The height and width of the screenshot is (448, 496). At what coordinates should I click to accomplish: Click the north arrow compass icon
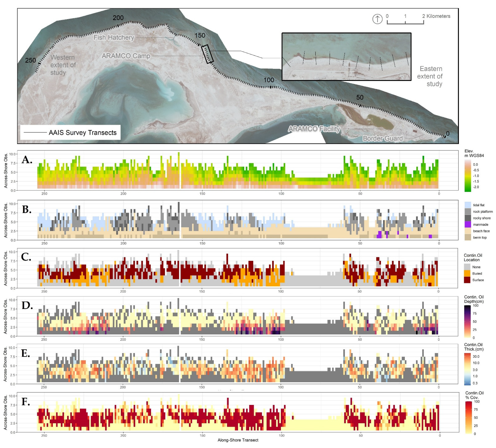pyautogui.click(x=377, y=19)
